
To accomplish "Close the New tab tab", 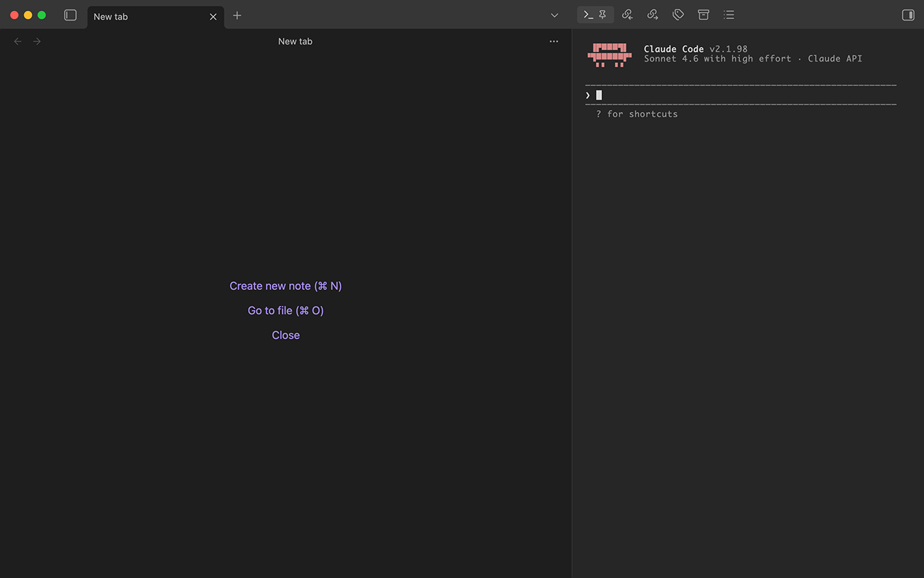I will tap(213, 16).
